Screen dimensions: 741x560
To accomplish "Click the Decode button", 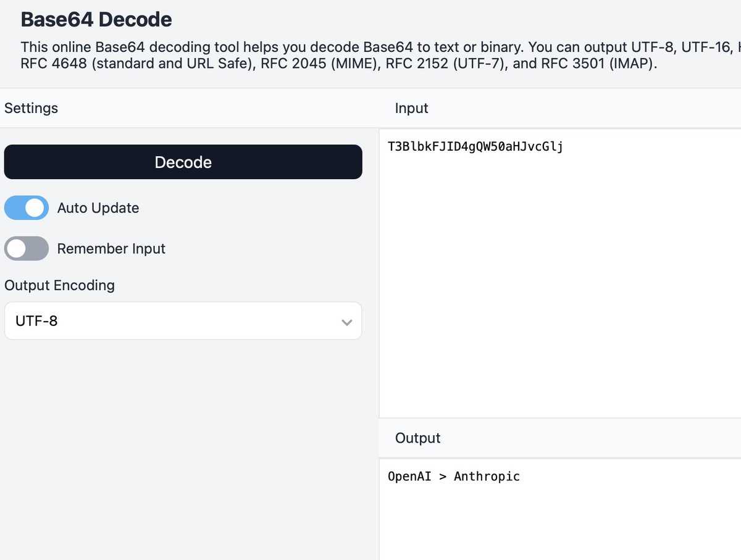I will pyautogui.click(x=183, y=162).
